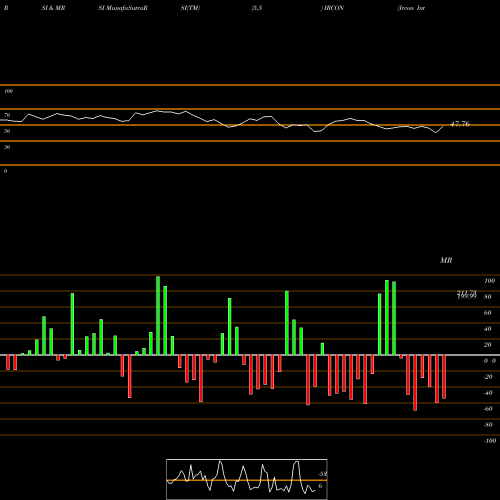The height and width of the screenshot is (500, 500).
Task: Click the MR panel title label
Action: coord(446,260)
